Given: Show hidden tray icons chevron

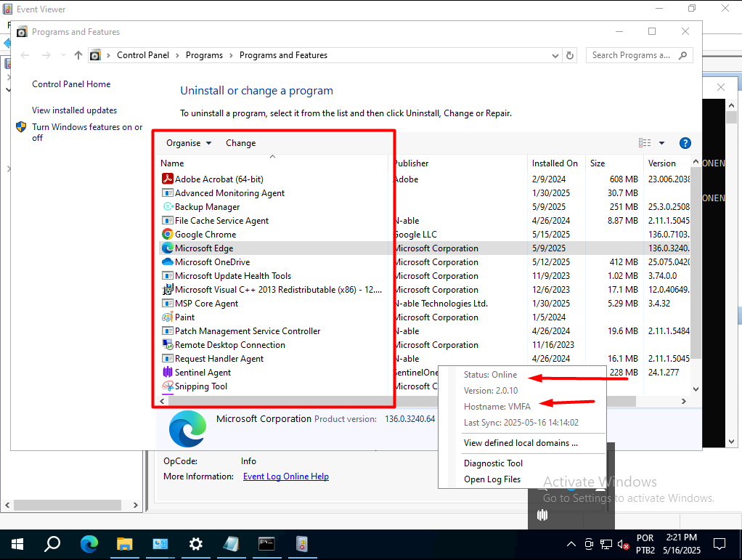Looking at the screenshot, I should click(x=571, y=544).
